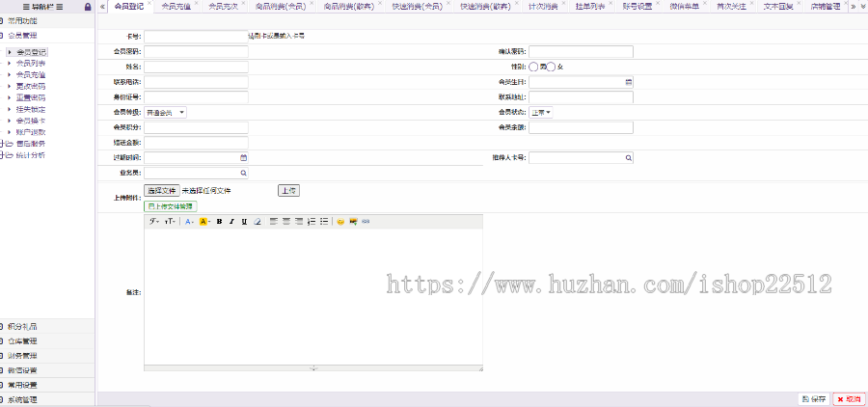Expand 常用设置 sidebar section

coord(47,385)
